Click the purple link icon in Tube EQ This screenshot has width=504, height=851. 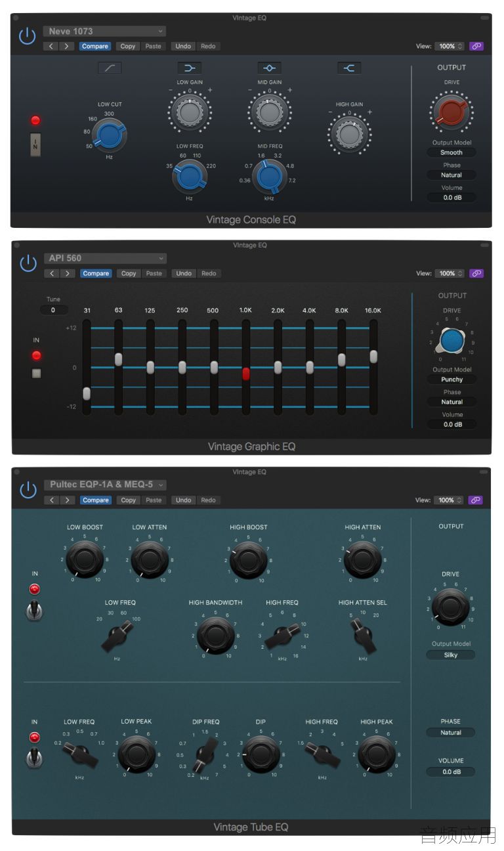[476, 500]
